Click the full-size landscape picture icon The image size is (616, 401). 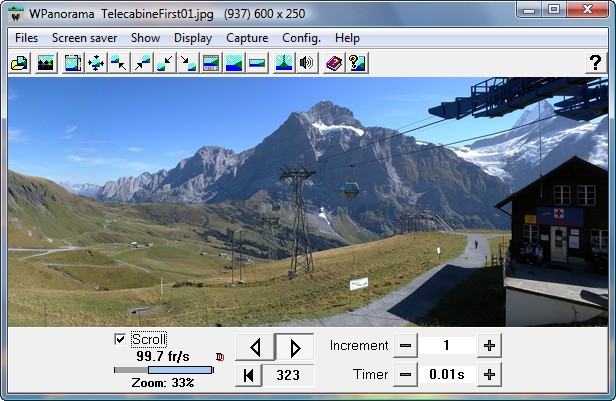click(234, 63)
